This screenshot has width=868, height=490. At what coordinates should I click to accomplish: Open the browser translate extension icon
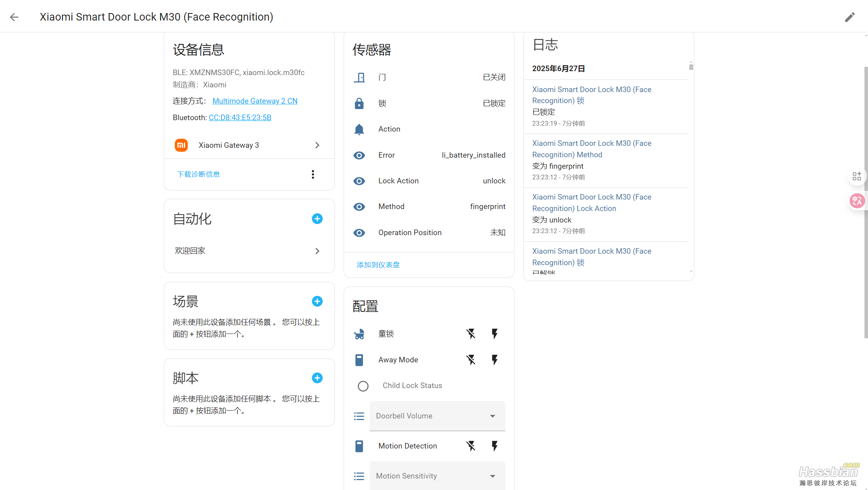tap(857, 201)
